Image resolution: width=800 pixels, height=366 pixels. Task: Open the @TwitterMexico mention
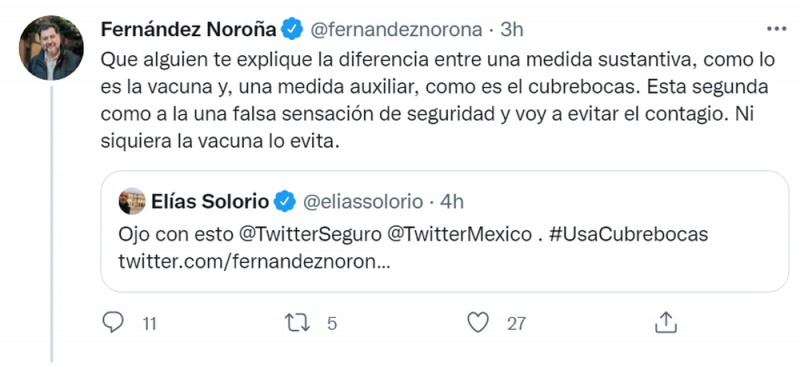click(460, 234)
